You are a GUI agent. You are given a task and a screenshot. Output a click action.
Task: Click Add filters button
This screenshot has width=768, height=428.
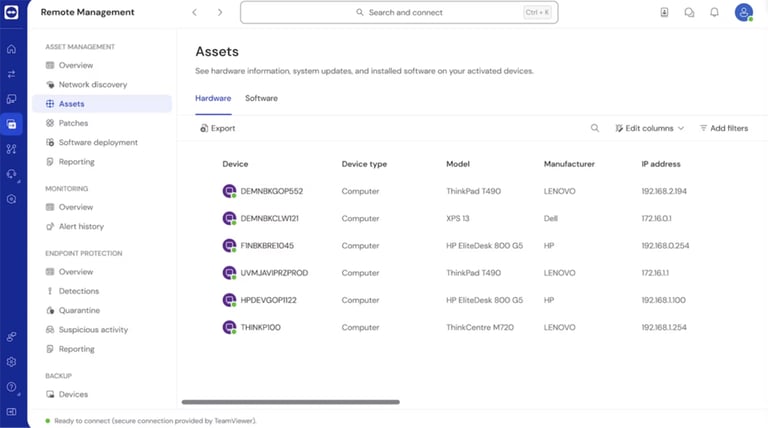(x=723, y=128)
